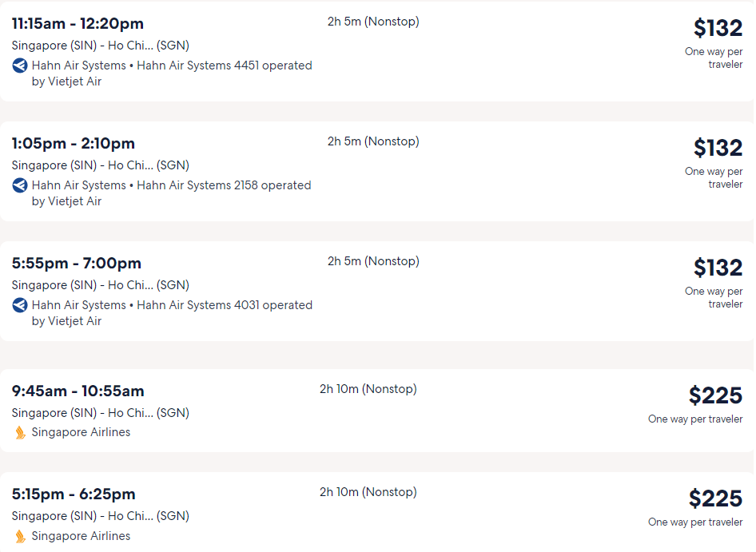756x552 pixels.
Task: Click Hahn Air logo for flight 2158
Action: [20, 185]
